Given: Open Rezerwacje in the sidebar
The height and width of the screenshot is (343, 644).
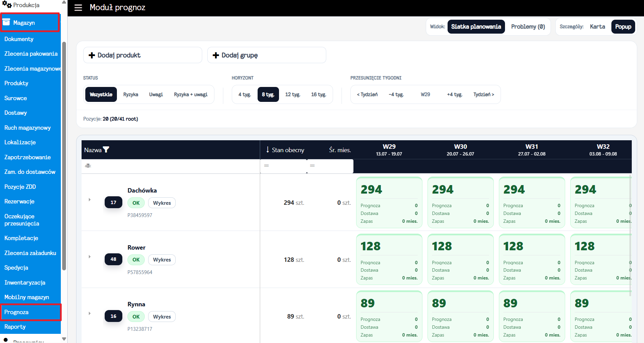Looking at the screenshot, I should point(19,201).
